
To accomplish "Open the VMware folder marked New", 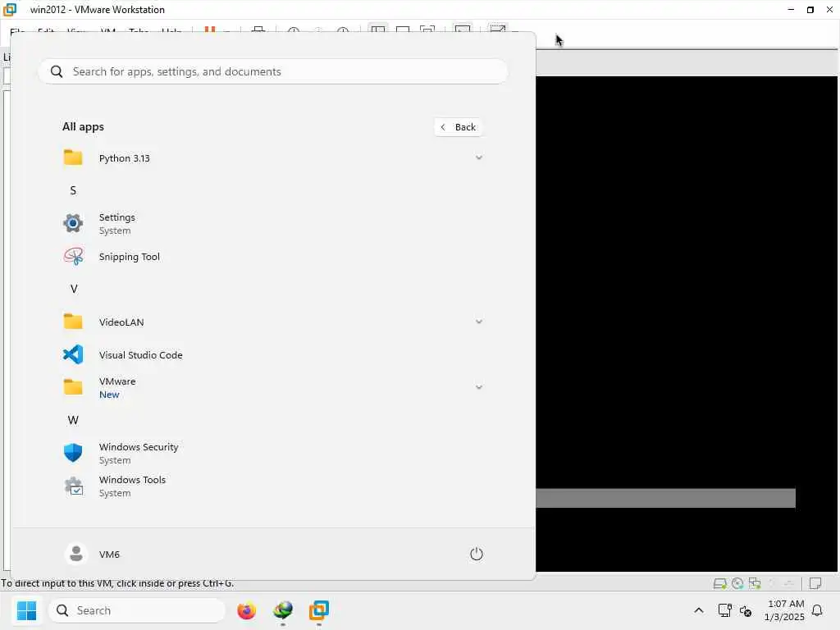I will [272, 387].
